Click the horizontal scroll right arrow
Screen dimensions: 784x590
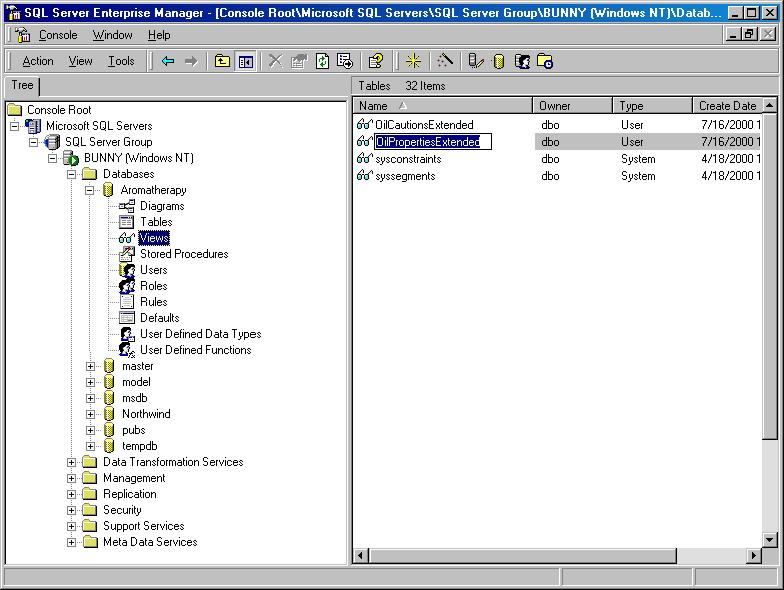[x=754, y=556]
